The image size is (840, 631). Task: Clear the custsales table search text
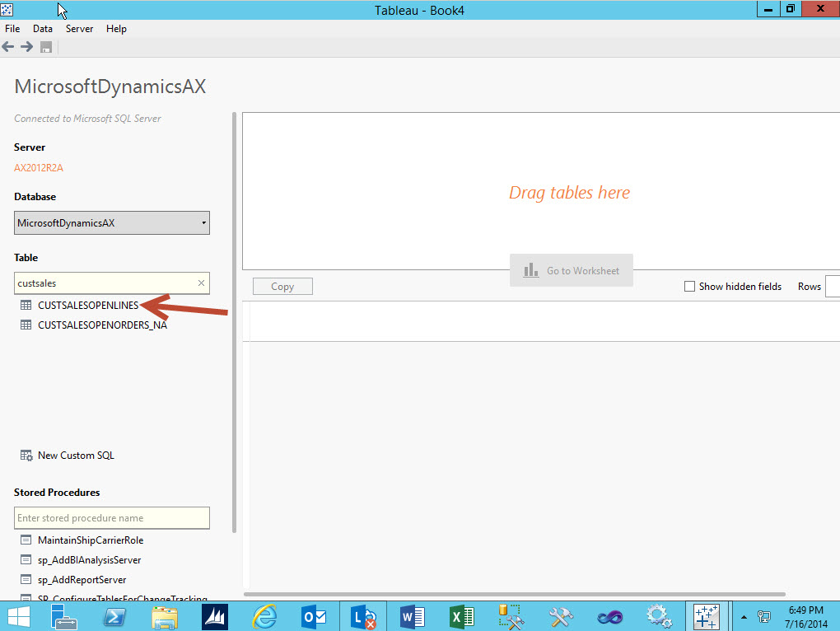pyautogui.click(x=202, y=283)
